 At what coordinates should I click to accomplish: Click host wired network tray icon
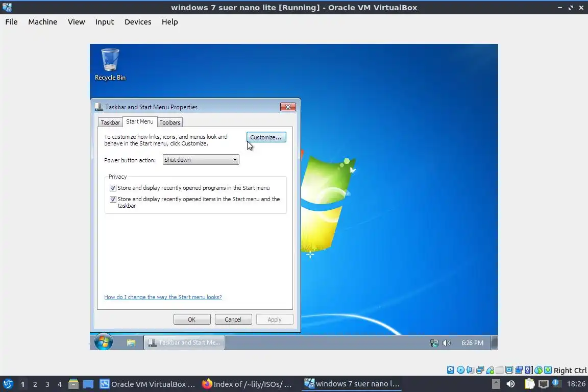(544, 384)
